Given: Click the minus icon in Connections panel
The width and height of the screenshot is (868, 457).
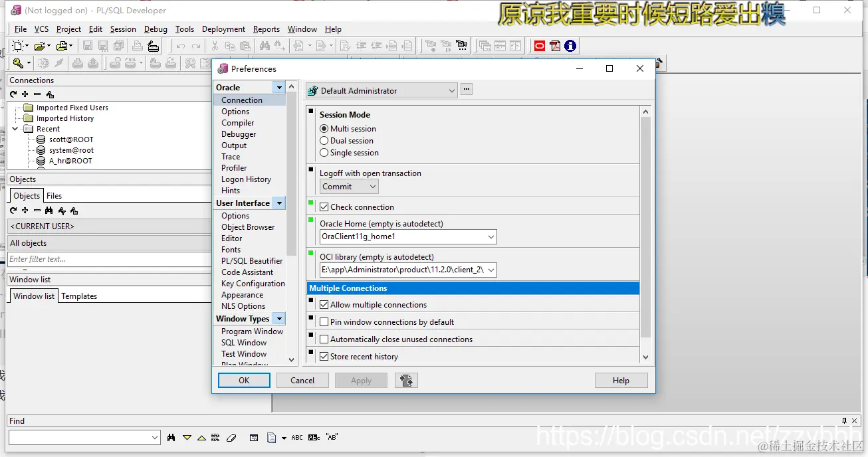Looking at the screenshot, I should [x=37, y=94].
